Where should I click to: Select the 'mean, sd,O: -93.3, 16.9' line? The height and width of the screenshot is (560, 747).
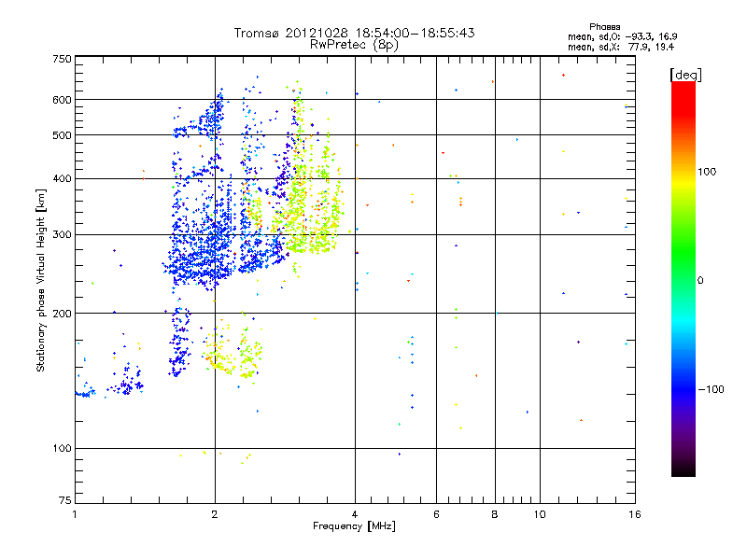click(x=622, y=36)
